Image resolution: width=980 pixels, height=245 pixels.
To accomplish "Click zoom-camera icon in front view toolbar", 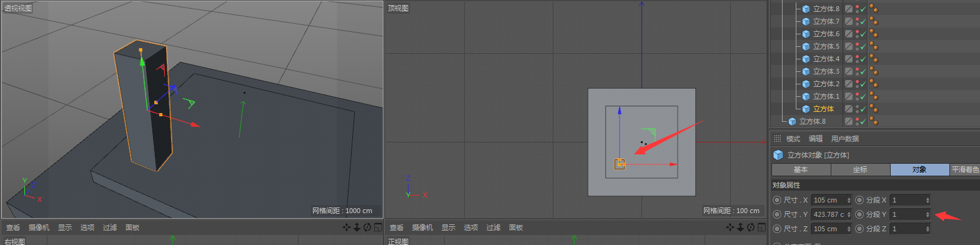I will 741,227.
